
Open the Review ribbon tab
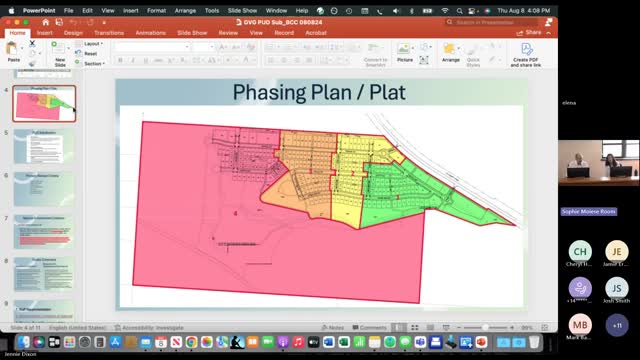(228, 33)
